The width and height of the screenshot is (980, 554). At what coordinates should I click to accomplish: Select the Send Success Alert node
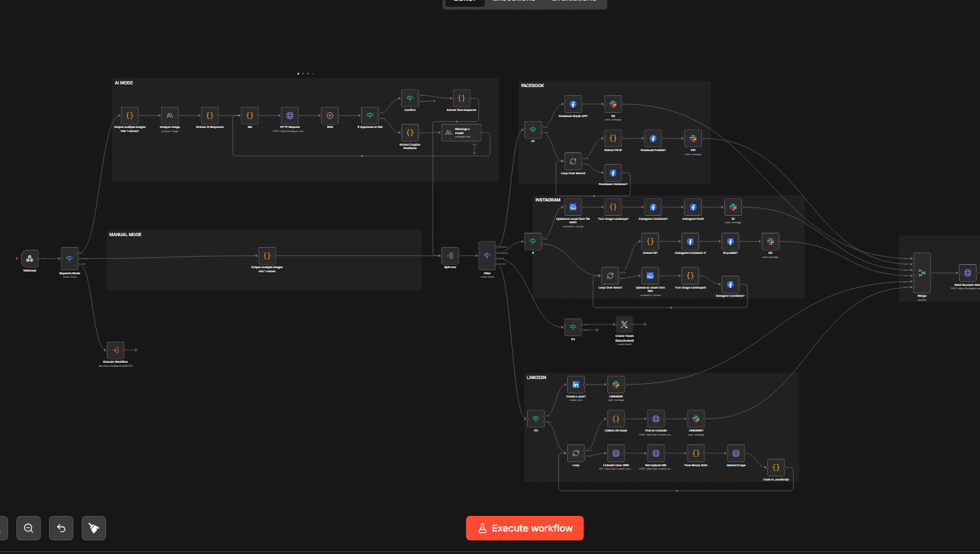coord(968,273)
